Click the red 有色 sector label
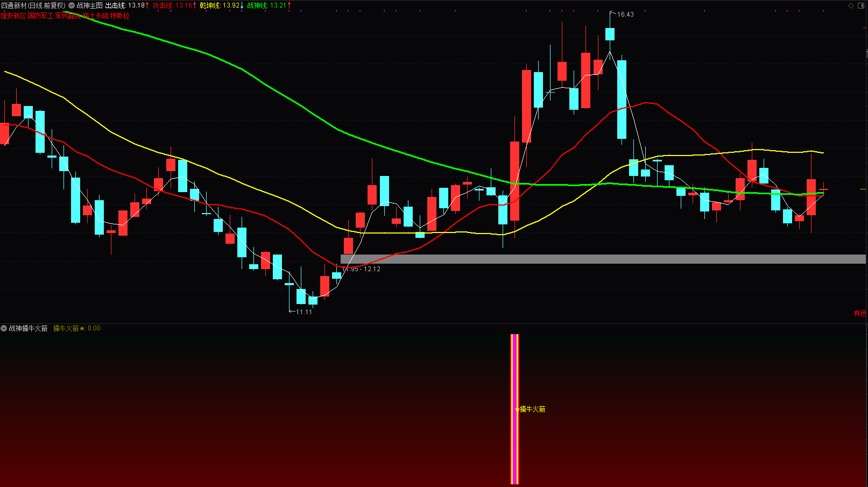 [x=860, y=313]
